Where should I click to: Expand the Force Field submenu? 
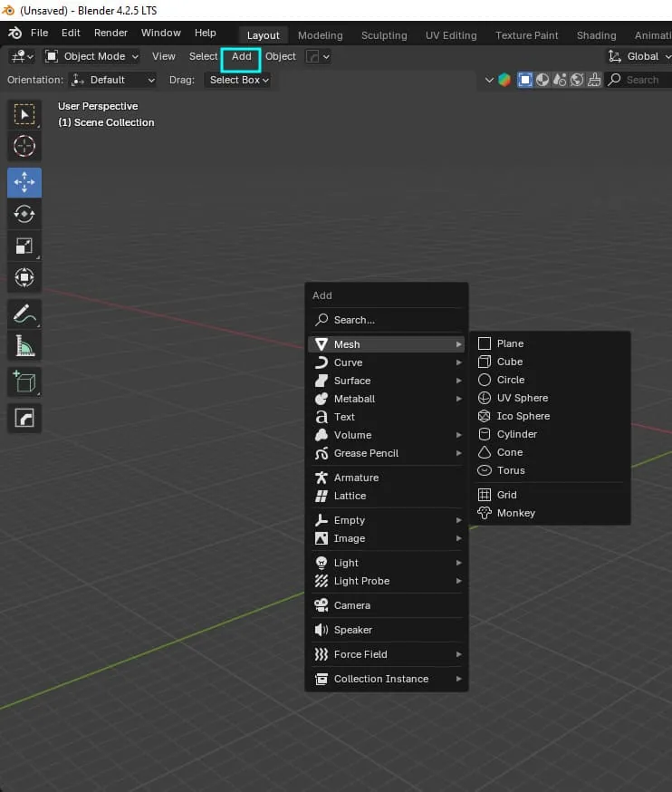click(x=386, y=654)
